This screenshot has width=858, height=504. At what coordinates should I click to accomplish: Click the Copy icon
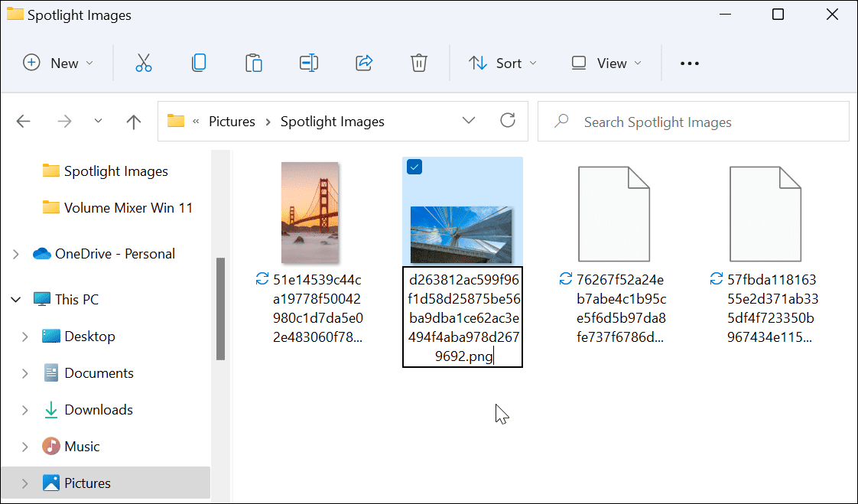[x=199, y=63]
